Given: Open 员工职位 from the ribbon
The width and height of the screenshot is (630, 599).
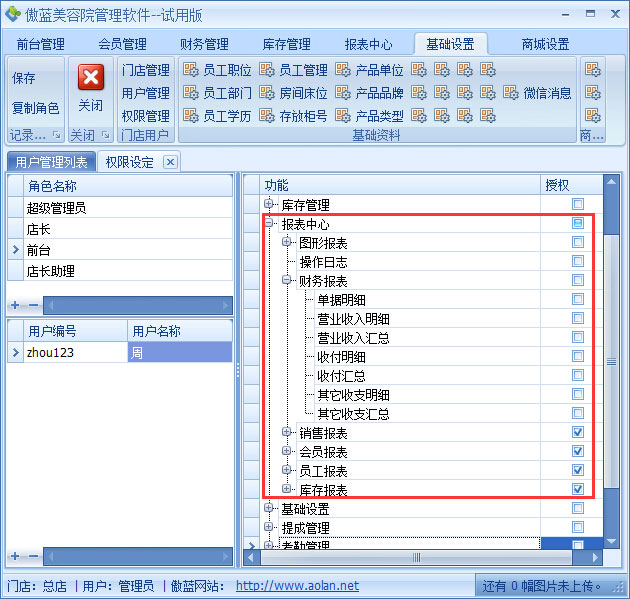Looking at the screenshot, I should [217, 70].
